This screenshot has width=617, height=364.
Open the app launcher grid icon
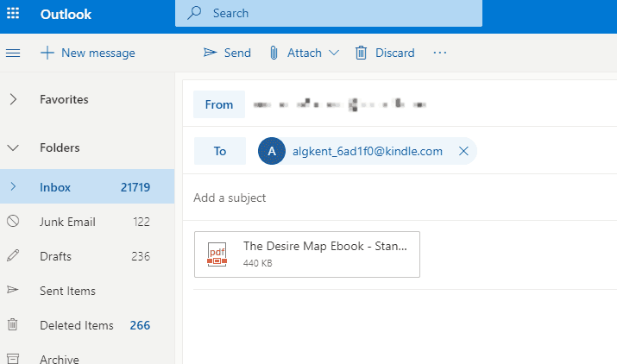[13, 14]
